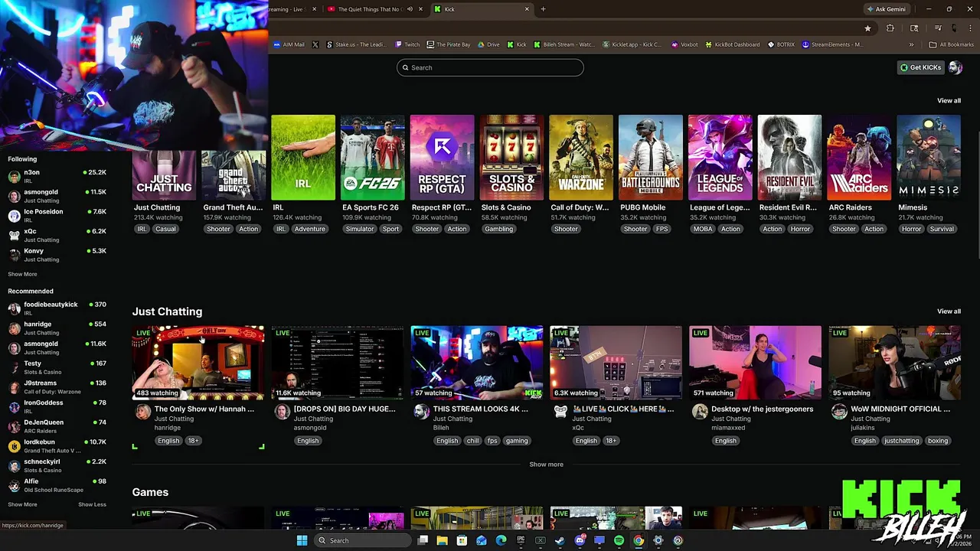Click the boxing tag under juliakins stream
980x551 pixels.
click(938, 441)
